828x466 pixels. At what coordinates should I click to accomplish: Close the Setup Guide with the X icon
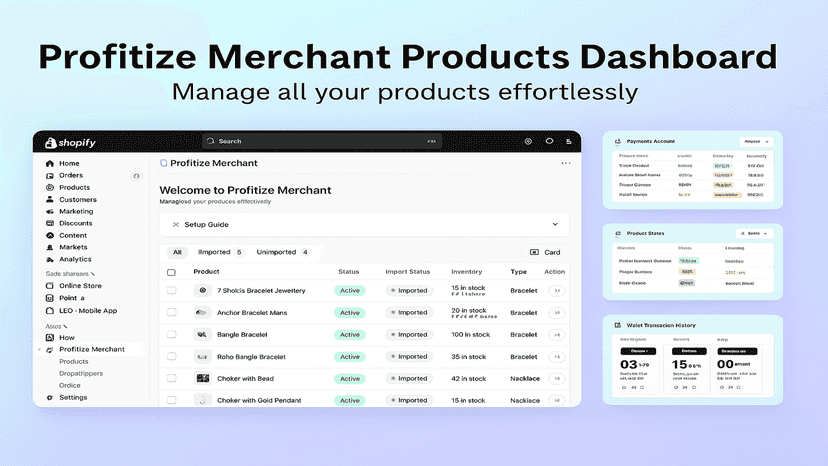click(x=176, y=225)
